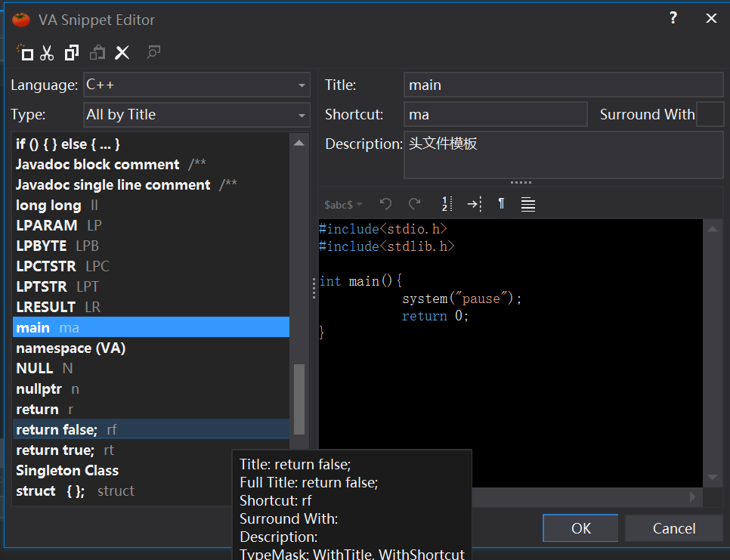Cut the selected snippet

pyautogui.click(x=47, y=53)
